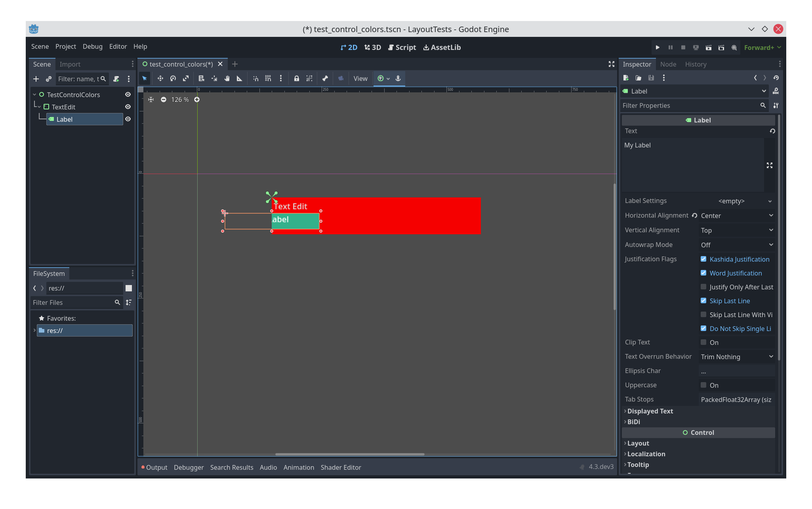The image size is (812, 509).
Task: Open Horizontal Alignment dropdown
Action: [x=737, y=216]
